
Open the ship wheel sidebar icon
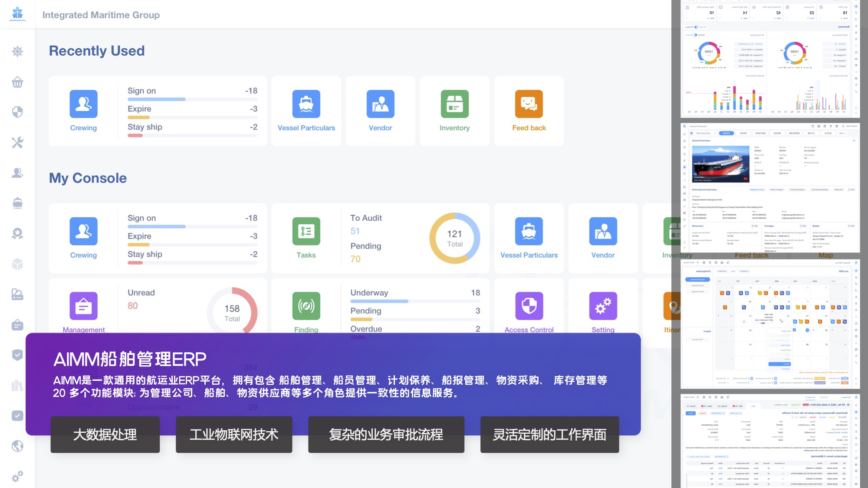click(17, 52)
